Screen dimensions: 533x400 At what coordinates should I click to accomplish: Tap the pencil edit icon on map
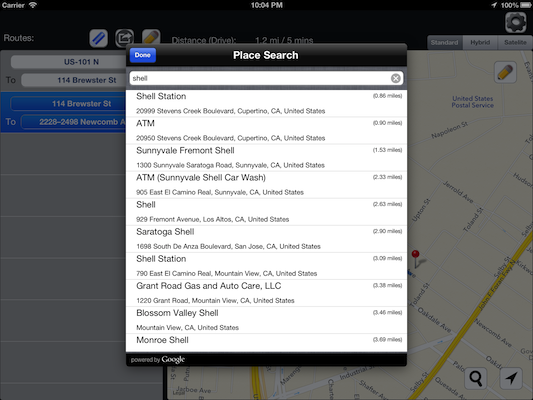pos(505,72)
